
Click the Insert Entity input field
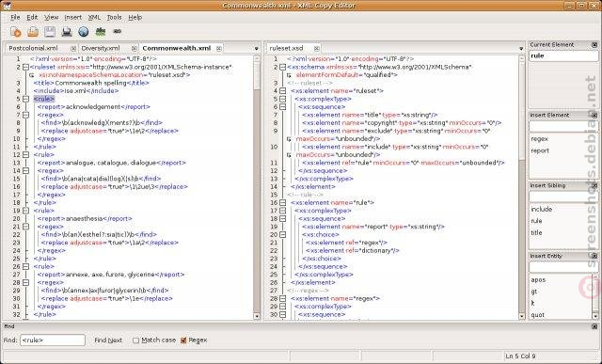(563, 267)
